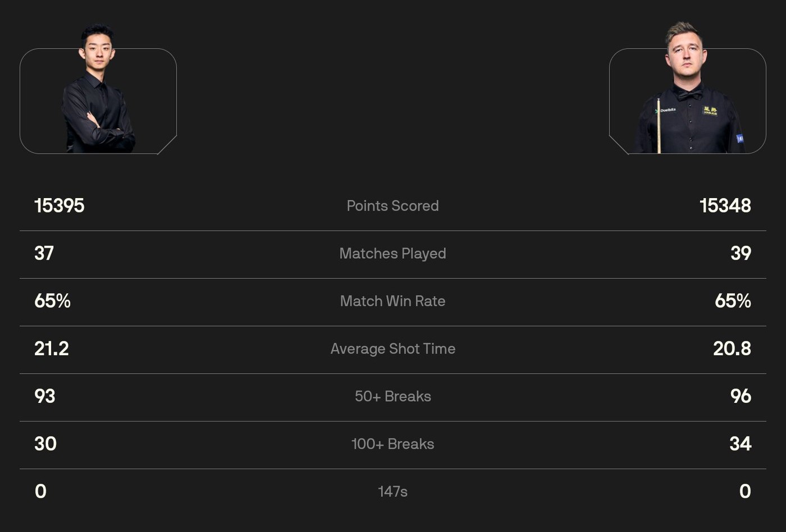Select the 15395 points value

[x=59, y=206]
